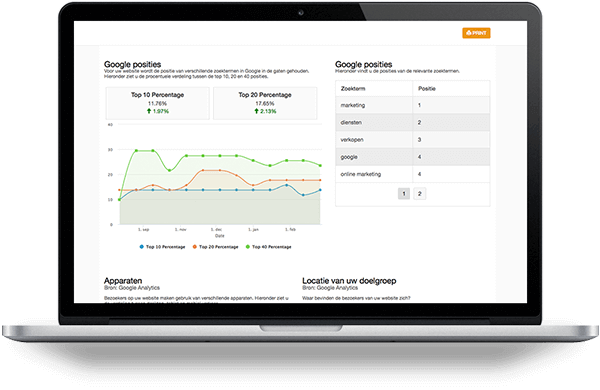Click the Top 10 Percentage stat card
Screen dimensions: 600x390
(x=158, y=103)
